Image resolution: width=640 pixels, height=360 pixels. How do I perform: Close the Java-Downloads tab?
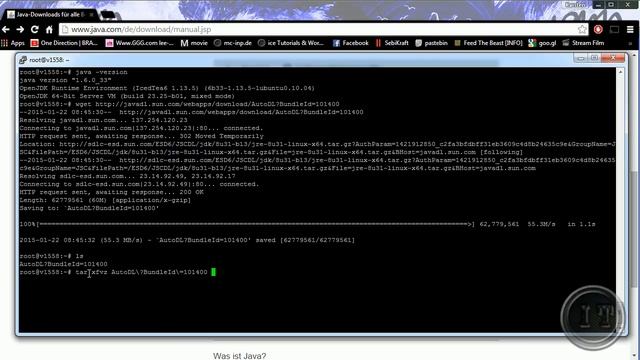click(91, 14)
